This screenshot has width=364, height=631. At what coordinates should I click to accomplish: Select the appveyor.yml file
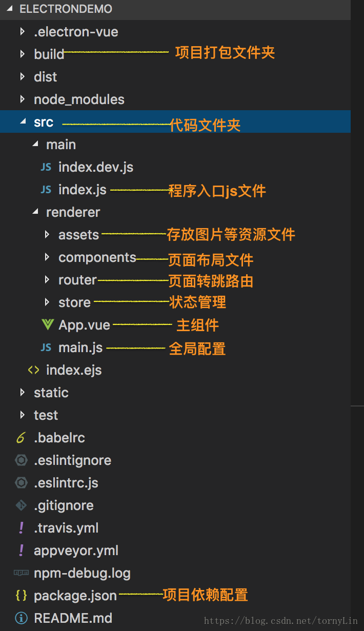[x=76, y=551]
